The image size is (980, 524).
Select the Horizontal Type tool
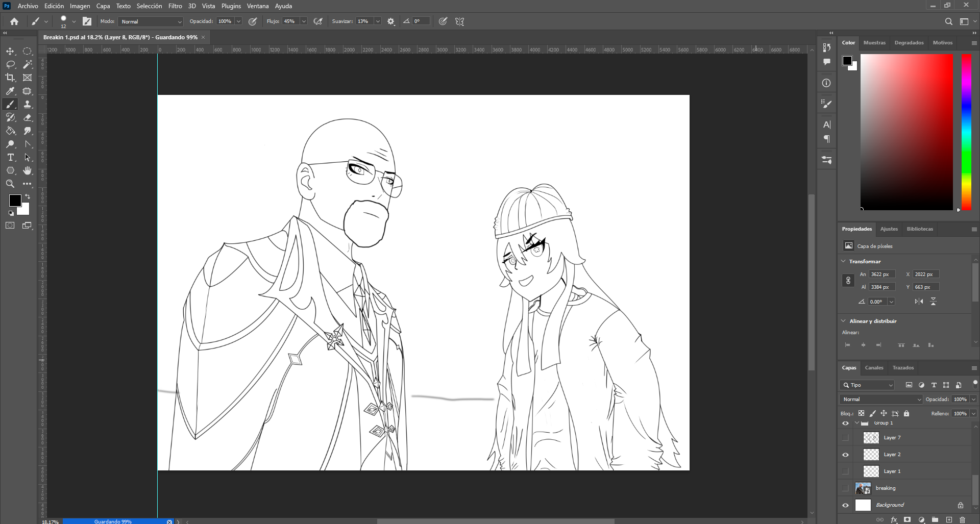pos(10,157)
